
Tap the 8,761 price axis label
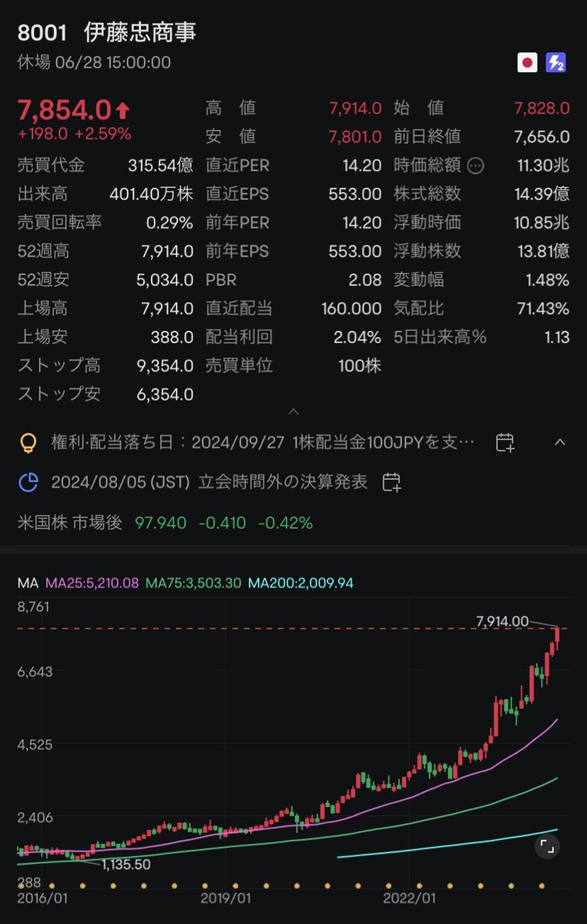click(x=33, y=606)
